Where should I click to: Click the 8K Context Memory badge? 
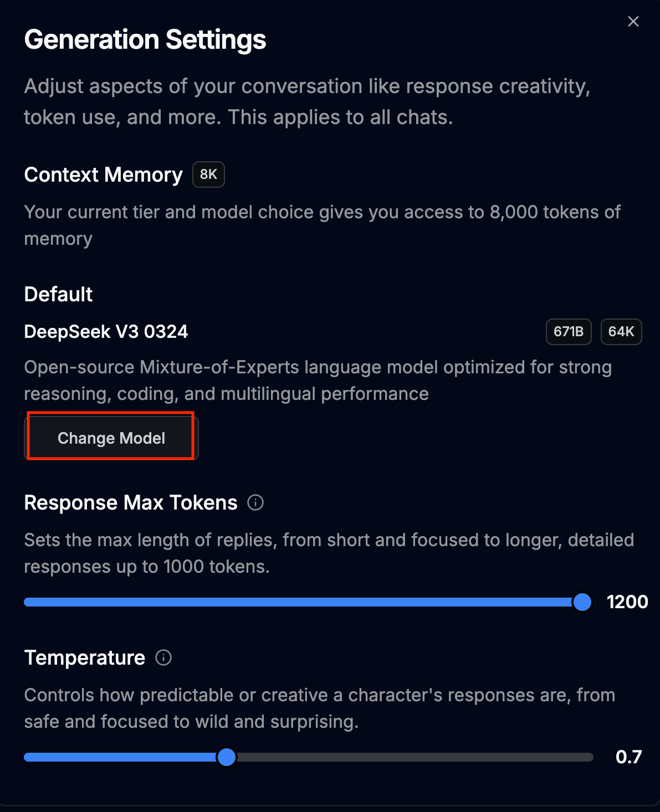coord(208,174)
